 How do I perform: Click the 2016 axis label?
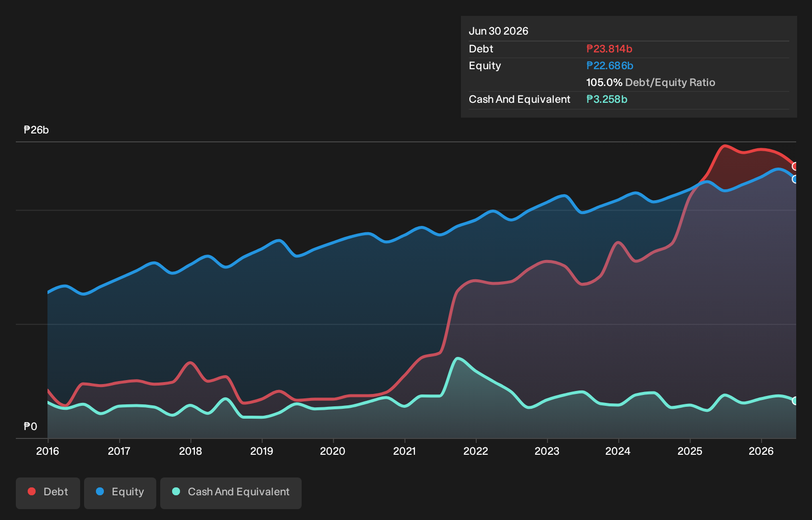47,451
